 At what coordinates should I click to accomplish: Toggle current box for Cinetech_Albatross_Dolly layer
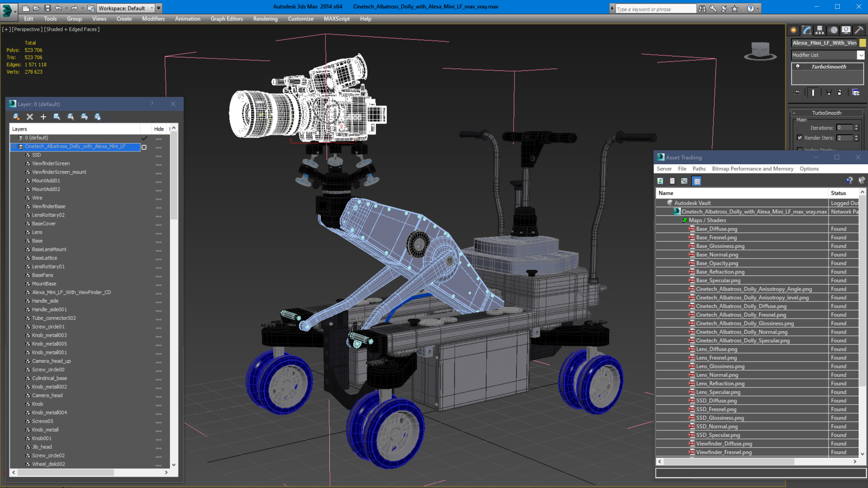(x=144, y=147)
